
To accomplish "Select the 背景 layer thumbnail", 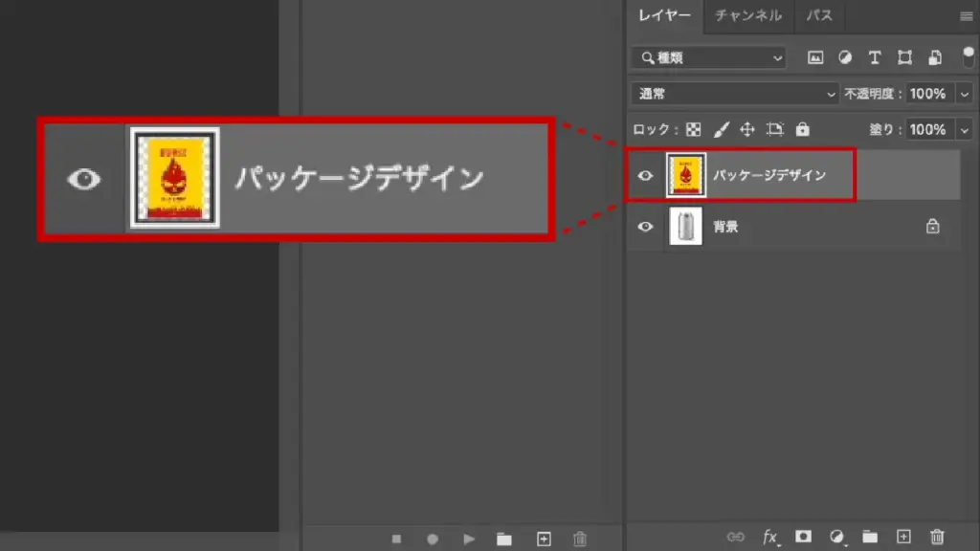I will [x=686, y=227].
